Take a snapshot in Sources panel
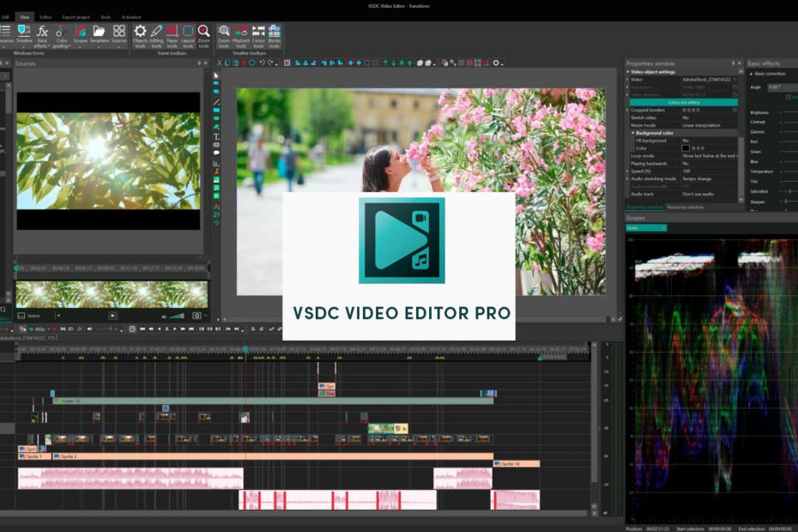Screen dimensions: 798x532 tap(196, 316)
